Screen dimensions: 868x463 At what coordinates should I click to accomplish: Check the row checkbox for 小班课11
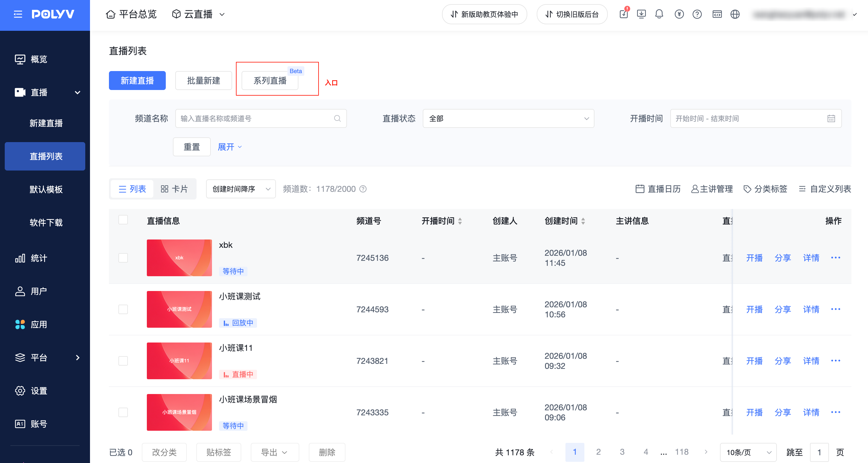123,361
